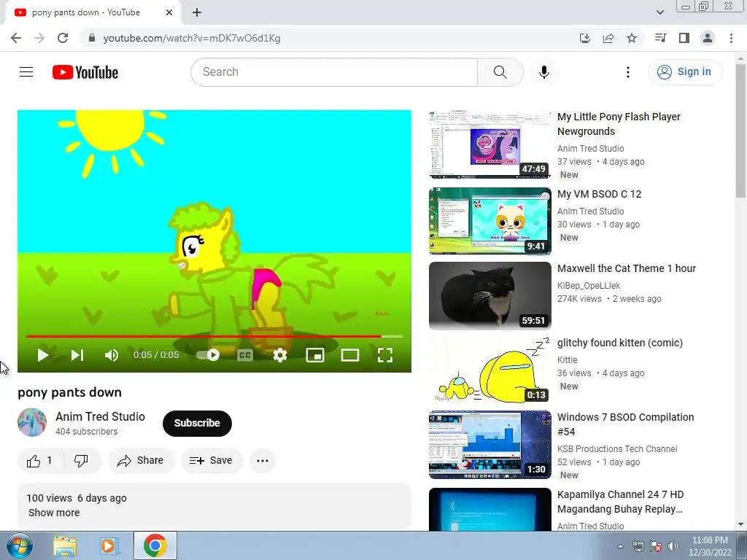This screenshot has width=747, height=560.
Task: Open the Windows Start menu
Action: (20, 545)
